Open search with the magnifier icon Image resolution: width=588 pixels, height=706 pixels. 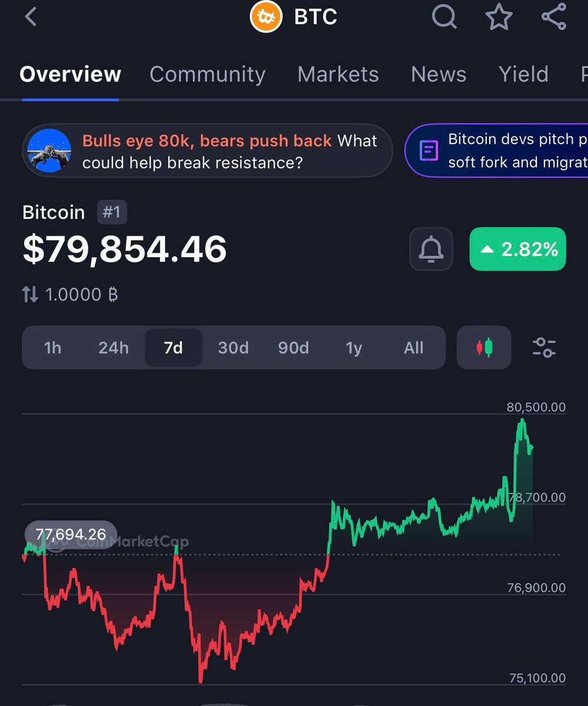(x=445, y=17)
